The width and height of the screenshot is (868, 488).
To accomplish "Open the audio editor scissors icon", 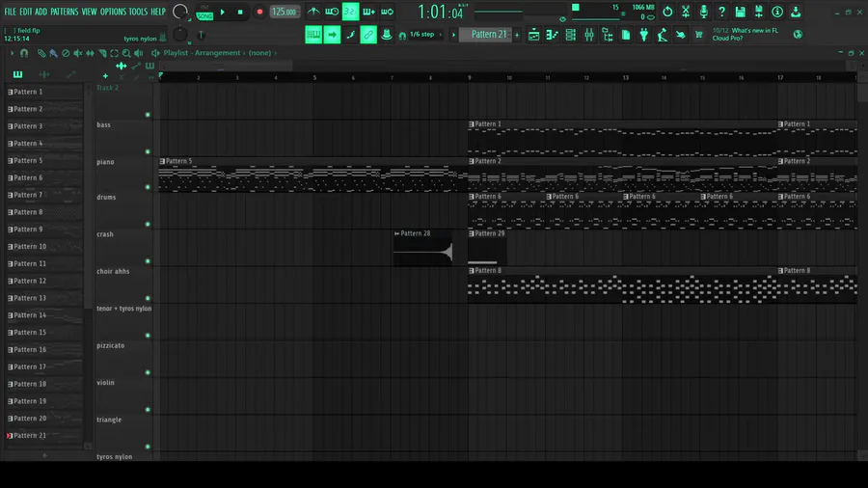I will (x=686, y=12).
